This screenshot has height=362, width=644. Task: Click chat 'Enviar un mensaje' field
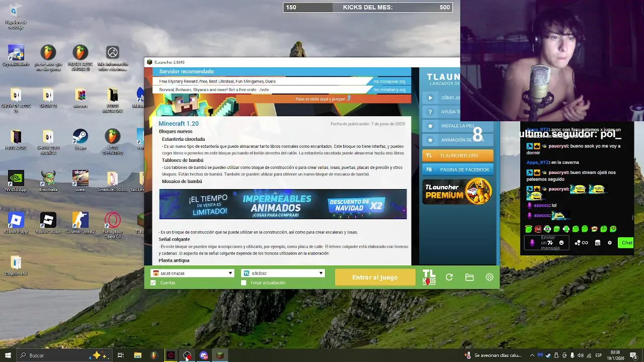coord(548,243)
